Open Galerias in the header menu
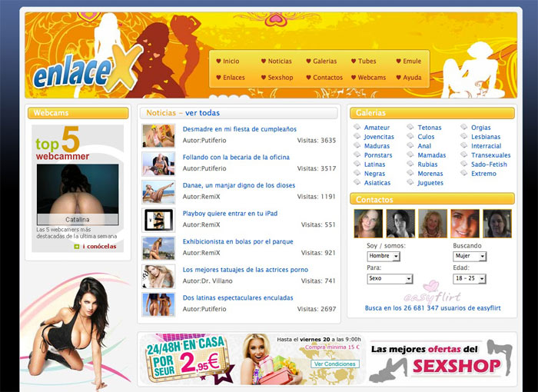The height and width of the screenshot is (392, 538). point(324,61)
